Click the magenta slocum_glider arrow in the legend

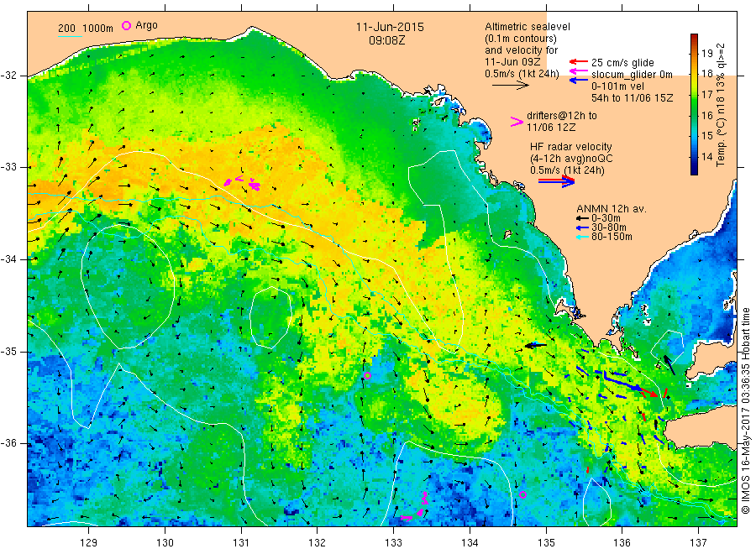point(578,71)
